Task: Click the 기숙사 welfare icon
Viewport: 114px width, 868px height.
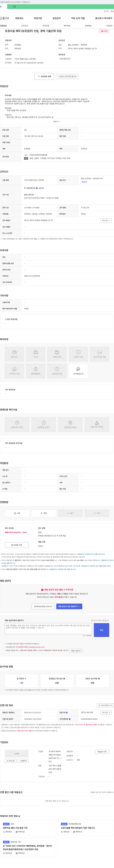Action: [36, 354]
